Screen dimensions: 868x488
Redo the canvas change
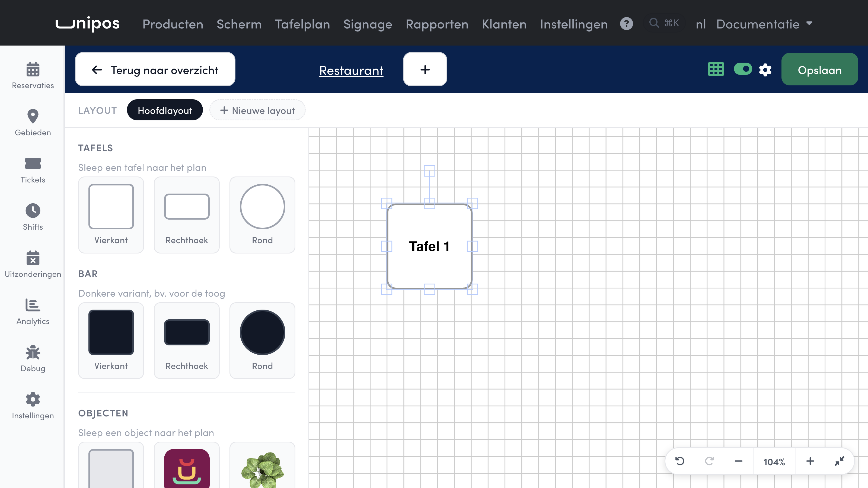pyautogui.click(x=709, y=461)
